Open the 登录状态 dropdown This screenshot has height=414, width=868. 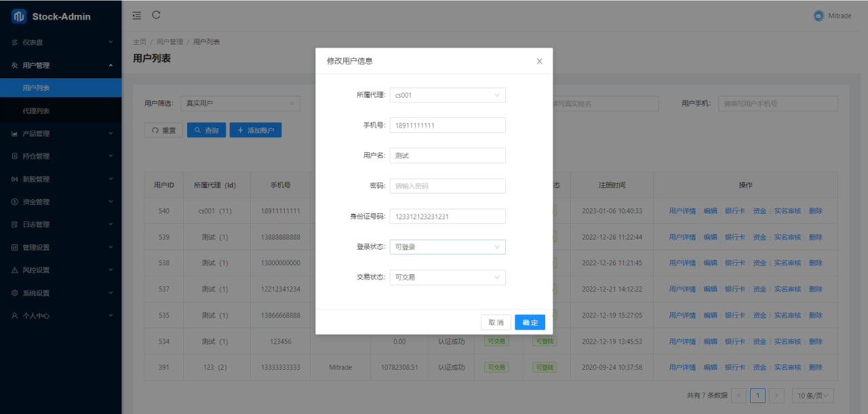(x=447, y=247)
